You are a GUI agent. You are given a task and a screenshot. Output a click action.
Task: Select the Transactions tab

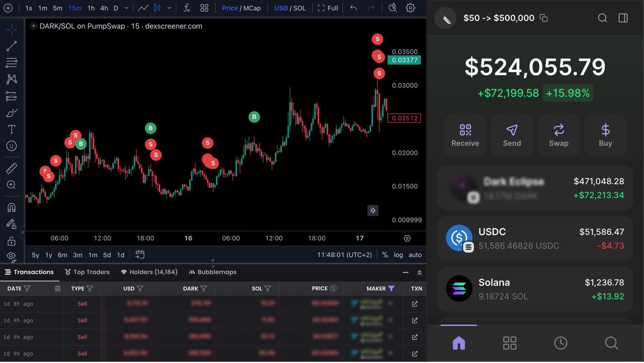coord(30,272)
